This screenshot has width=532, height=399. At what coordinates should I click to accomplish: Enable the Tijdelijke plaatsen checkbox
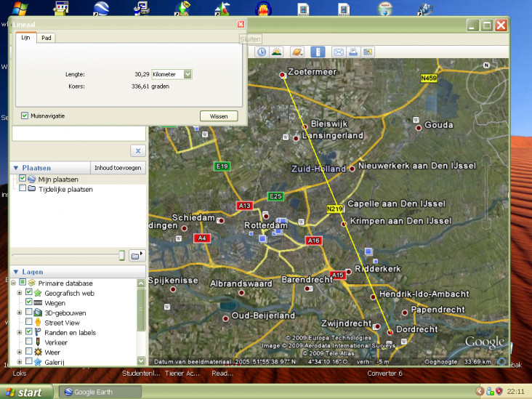point(23,188)
